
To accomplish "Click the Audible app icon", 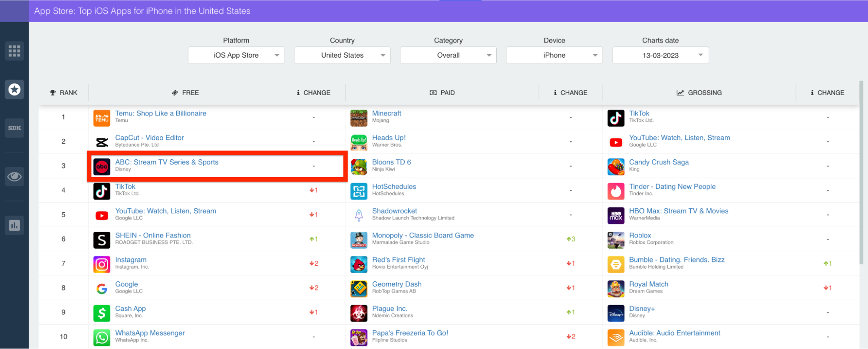I will tap(616, 337).
